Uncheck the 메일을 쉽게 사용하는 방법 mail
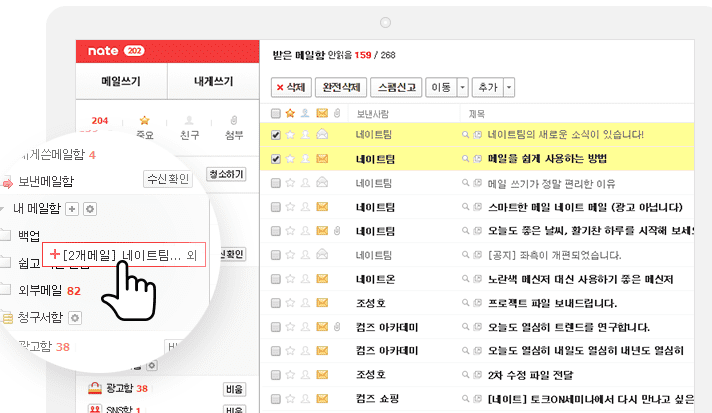Screen dimensions: 712x413 (x=276, y=159)
